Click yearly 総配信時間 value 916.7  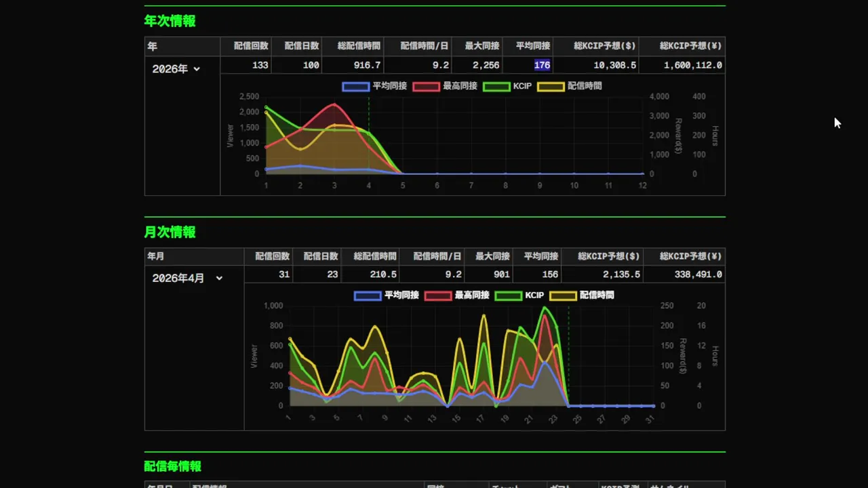(367, 65)
